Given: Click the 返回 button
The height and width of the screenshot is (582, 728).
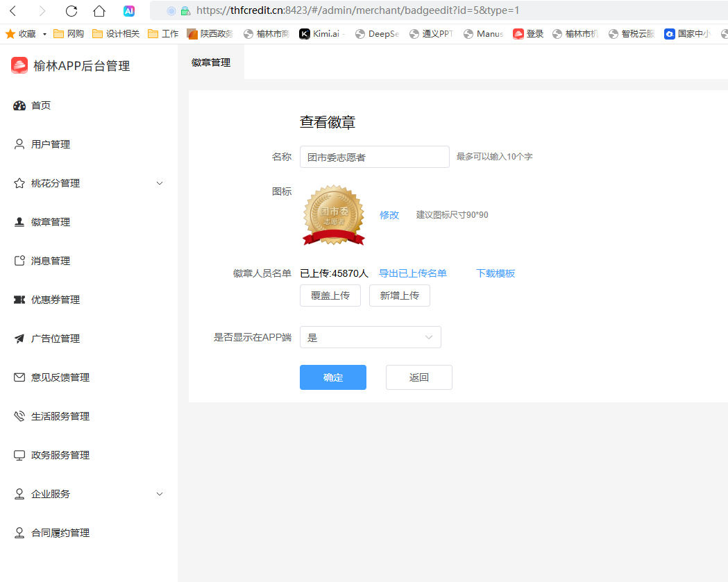Looking at the screenshot, I should tap(418, 377).
